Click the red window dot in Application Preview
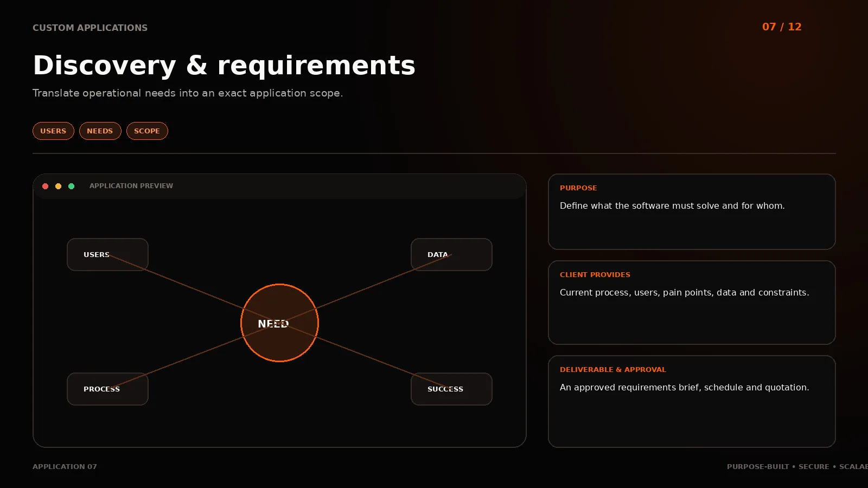 click(x=46, y=186)
